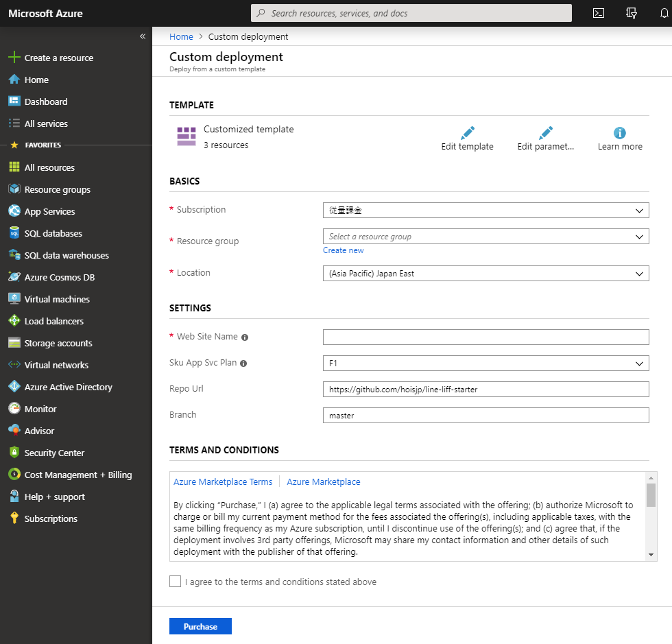This screenshot has height=644, width=672.
Task: Open All resources grid icon
Action: [x=14, y=167]
